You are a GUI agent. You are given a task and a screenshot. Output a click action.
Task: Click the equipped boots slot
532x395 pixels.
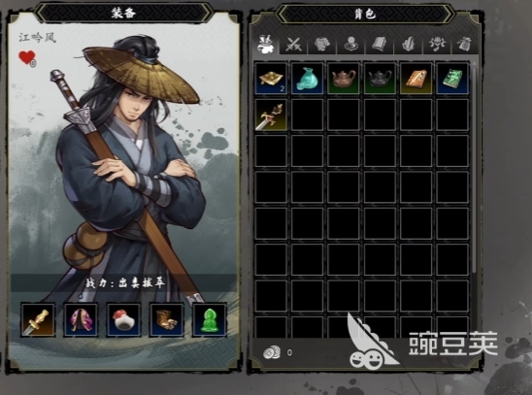167,320
